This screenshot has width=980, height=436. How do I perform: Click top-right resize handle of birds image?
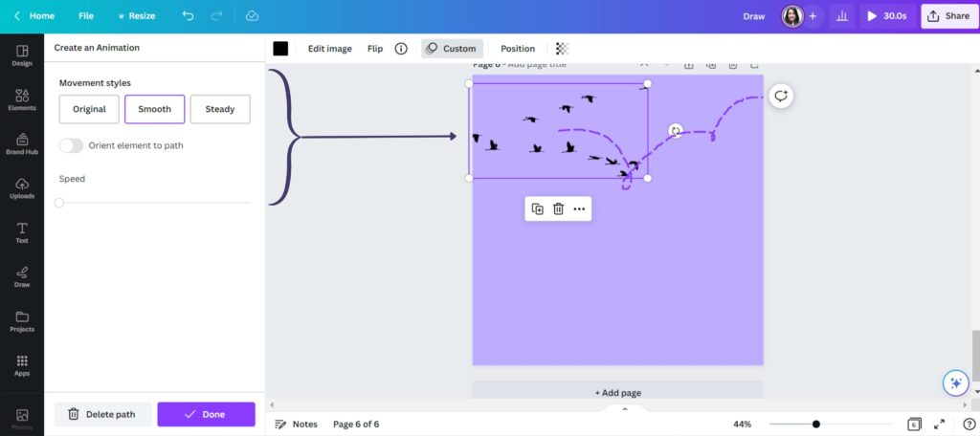click(648, 84)
